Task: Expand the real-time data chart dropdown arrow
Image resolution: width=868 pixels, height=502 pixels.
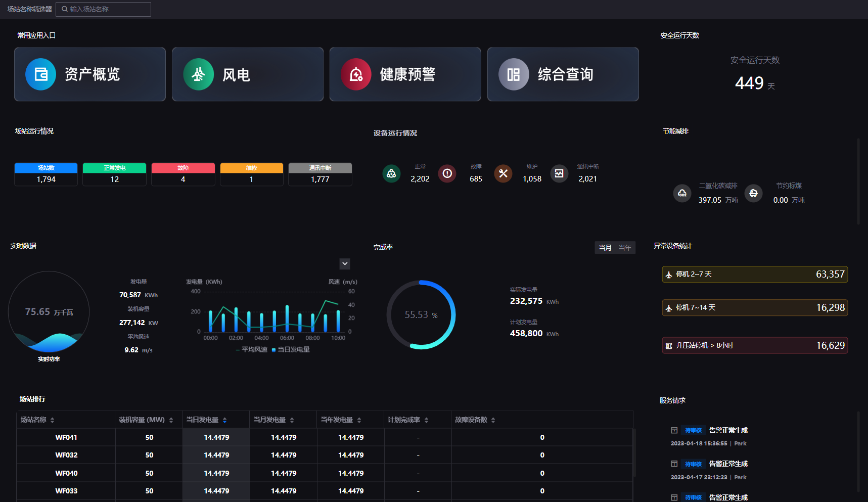Action: [x=345, y=263]
